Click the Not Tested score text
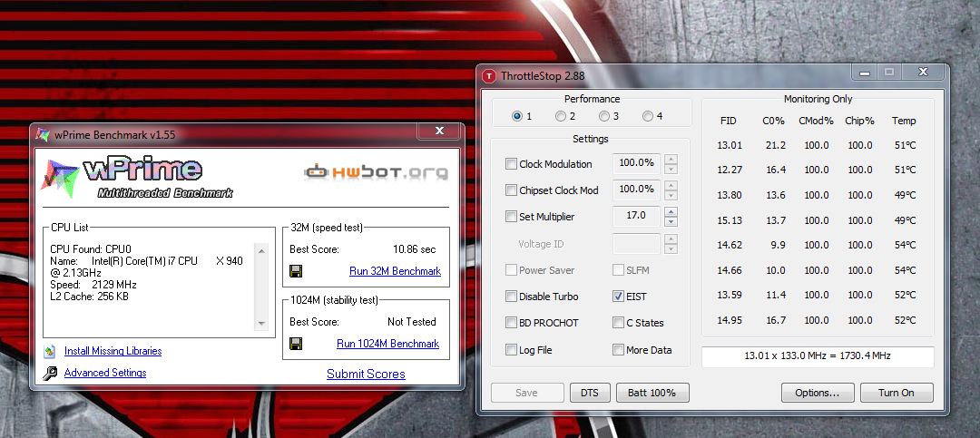Viewport: 980px width, 438px height. coord(411,322)
